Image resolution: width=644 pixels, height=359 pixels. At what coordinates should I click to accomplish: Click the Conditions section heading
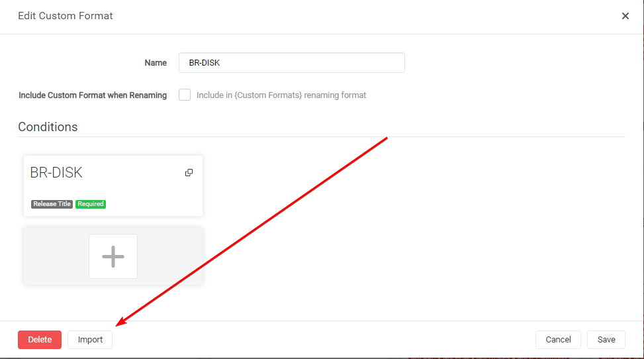tap(48, 127)
